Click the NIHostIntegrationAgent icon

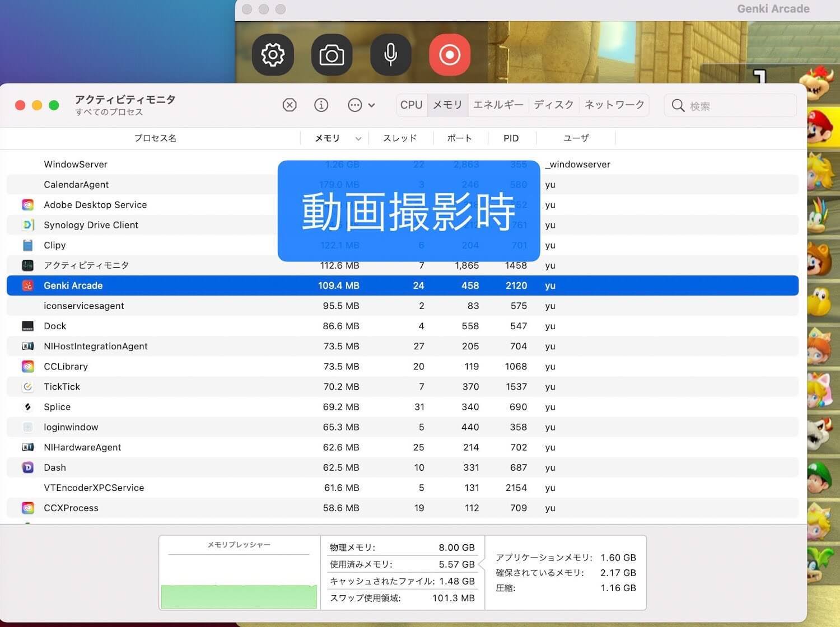click(28, 347)
